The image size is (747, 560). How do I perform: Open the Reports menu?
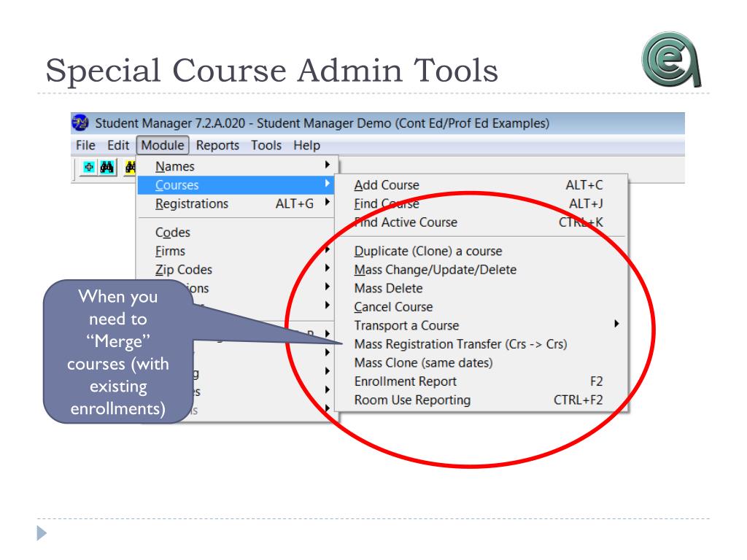(217, 145)
